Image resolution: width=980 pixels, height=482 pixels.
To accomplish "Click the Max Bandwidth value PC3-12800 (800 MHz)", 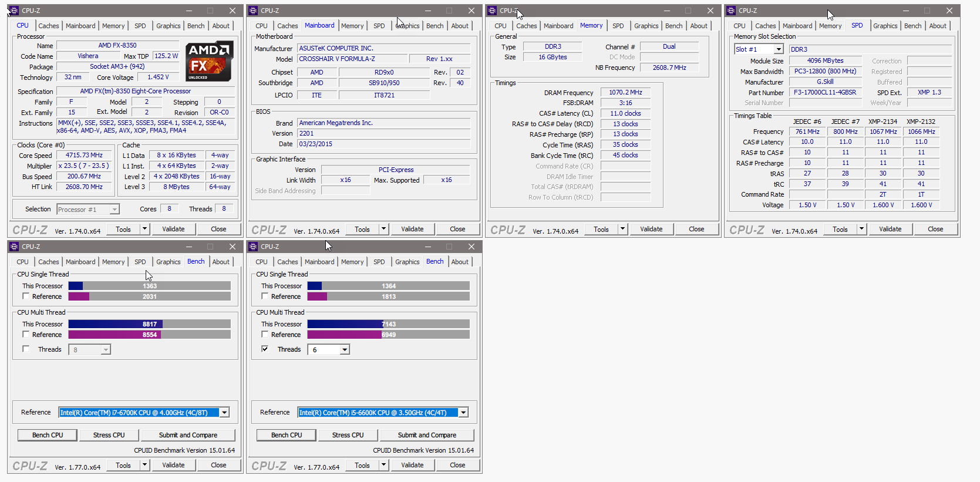I will [x=825, y=71].
